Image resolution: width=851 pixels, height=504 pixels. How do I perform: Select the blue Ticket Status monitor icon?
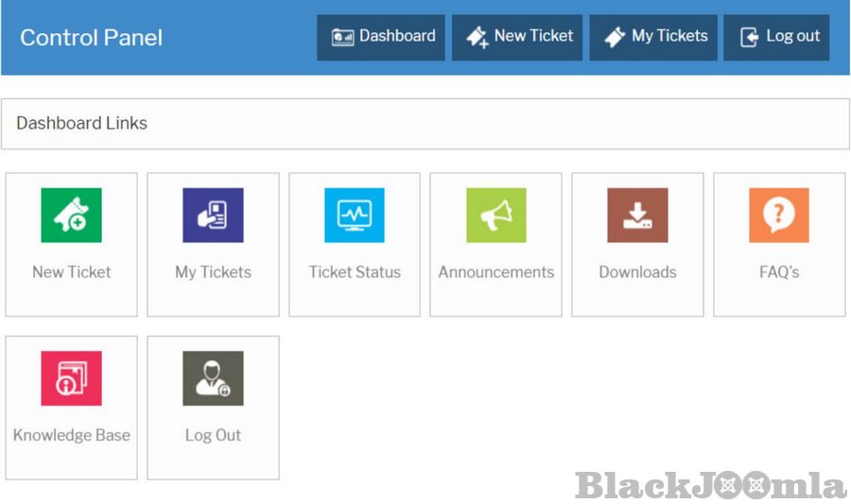tap(355, 215)
